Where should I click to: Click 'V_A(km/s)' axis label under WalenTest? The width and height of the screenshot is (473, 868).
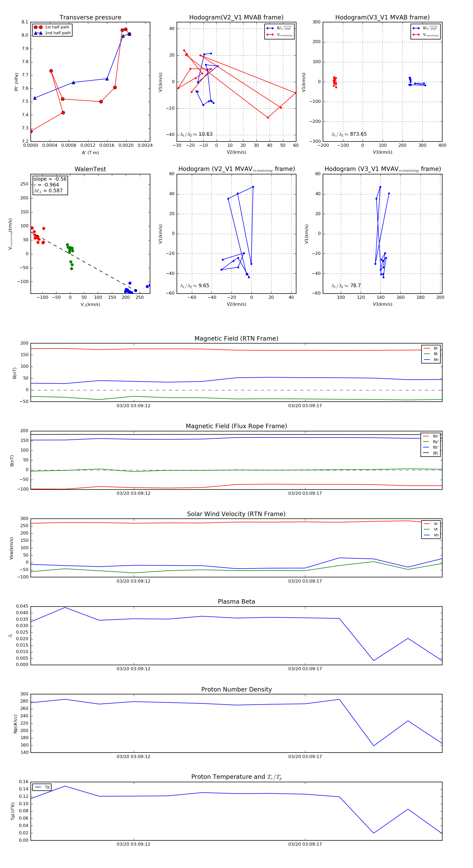pyautogui.click(x=90, y=305)
